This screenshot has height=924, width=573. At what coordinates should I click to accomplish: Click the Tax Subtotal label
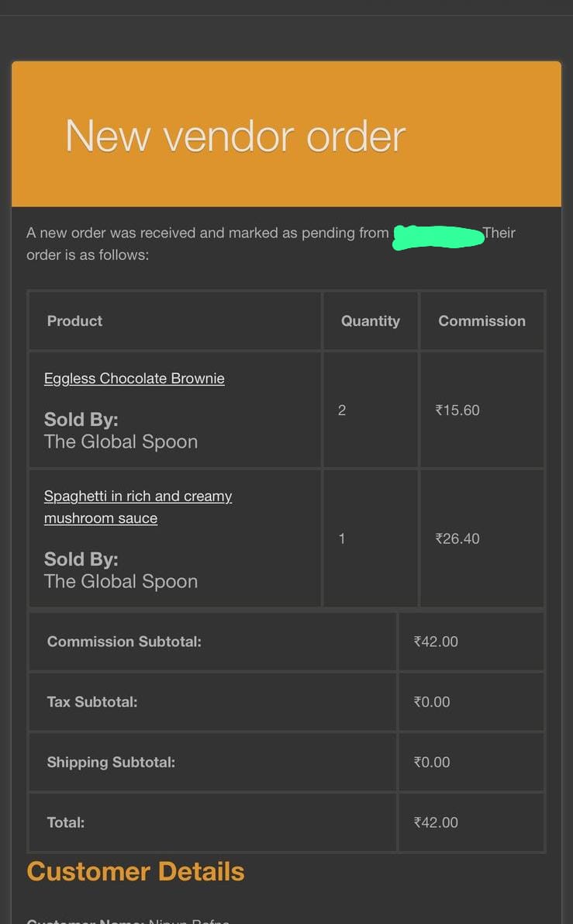[x=92, y=702]
